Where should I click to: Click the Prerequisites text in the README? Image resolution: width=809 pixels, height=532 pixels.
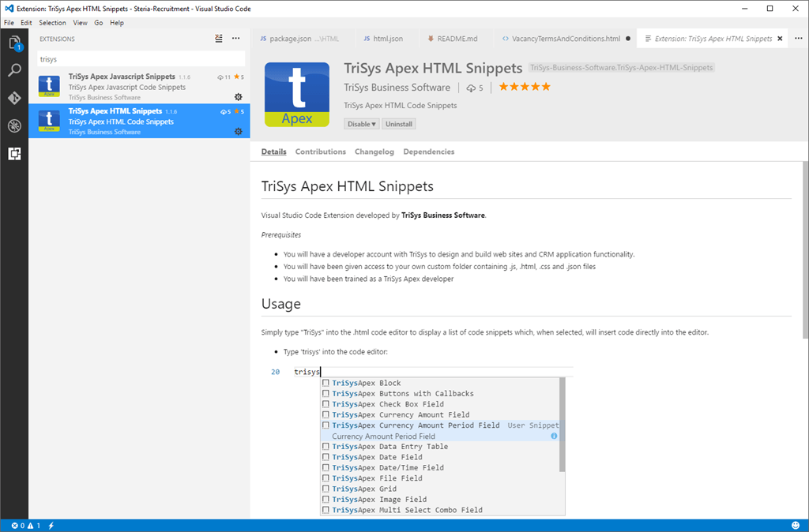coord(281,234)
